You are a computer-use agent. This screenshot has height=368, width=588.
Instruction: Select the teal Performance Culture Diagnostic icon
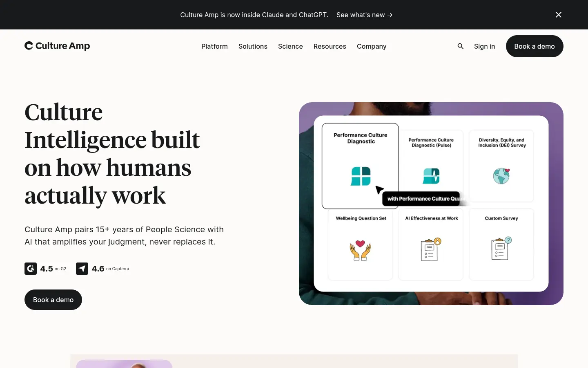[361, 176]
